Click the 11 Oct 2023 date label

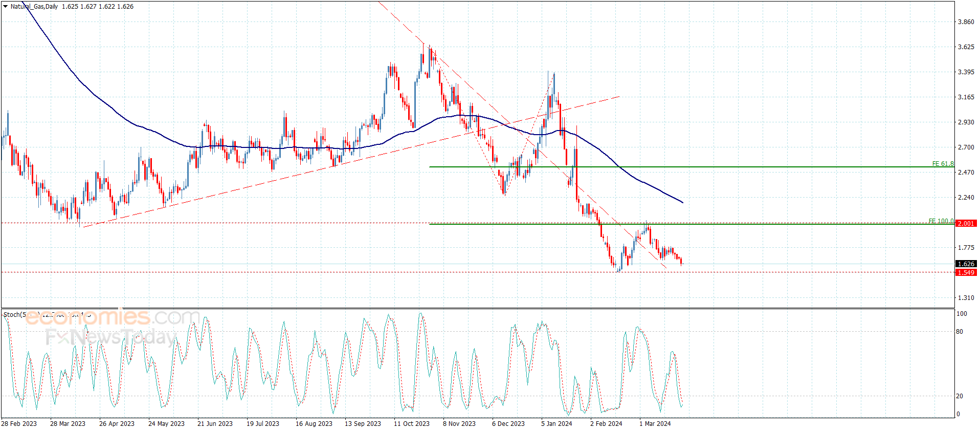pyautogui.click(x=412, y=423)
